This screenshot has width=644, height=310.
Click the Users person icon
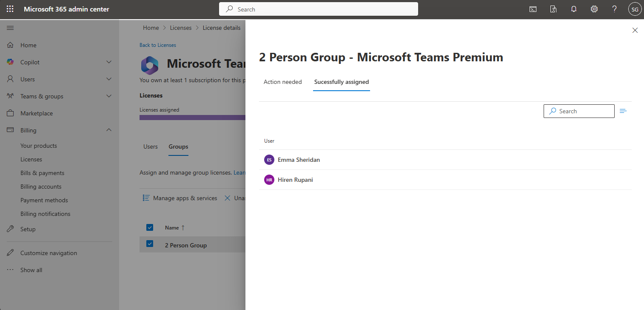11,79
